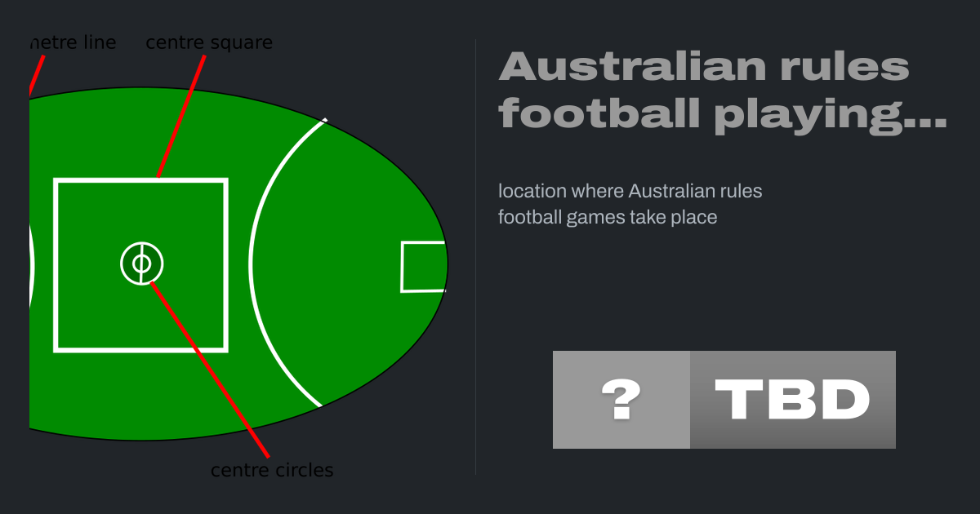980x514 pixels.
Task: Click the partial white arc at the left edge
Action: click(x=33, y=265)
